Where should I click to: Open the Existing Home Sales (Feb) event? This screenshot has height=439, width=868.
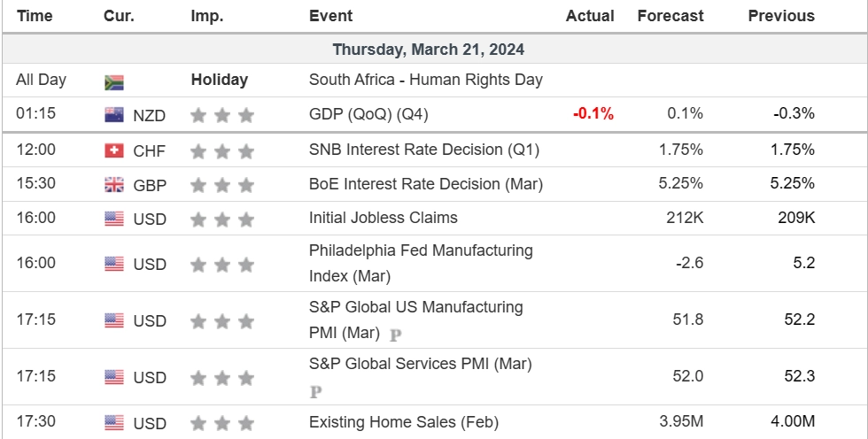pyautogui.click(x=403, y=422)
